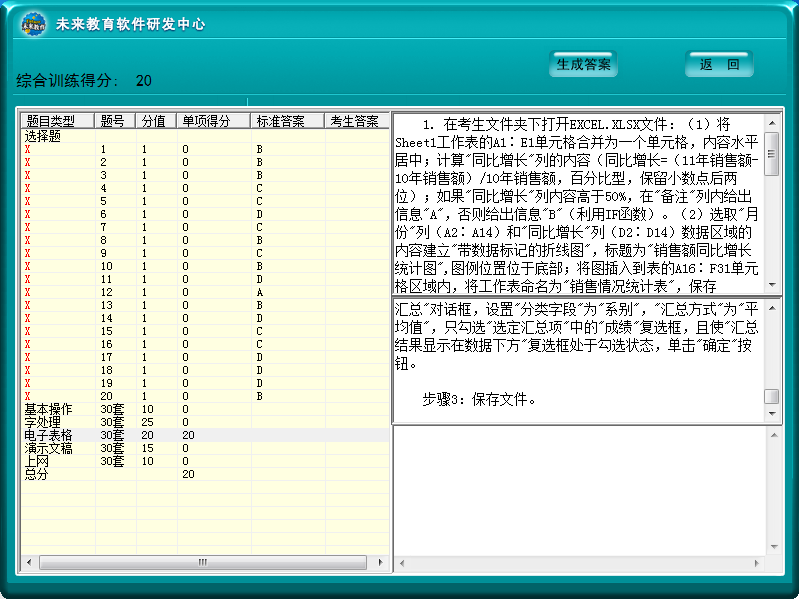Select question row number 10
This screenshot has width=799, height=599.
(205, 266)
